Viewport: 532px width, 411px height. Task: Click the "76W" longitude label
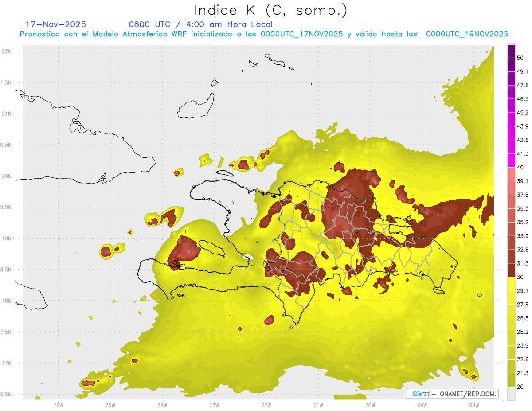[58, 405]
